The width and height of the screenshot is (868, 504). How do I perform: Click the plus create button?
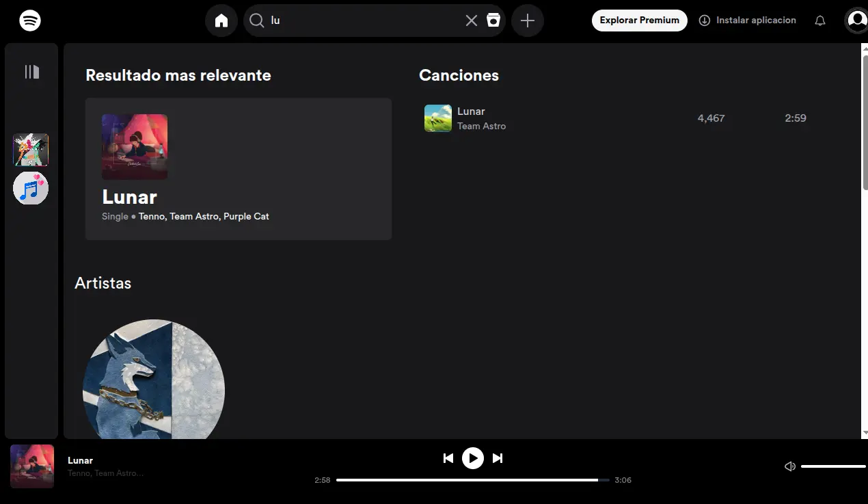[x=528, y=21]
